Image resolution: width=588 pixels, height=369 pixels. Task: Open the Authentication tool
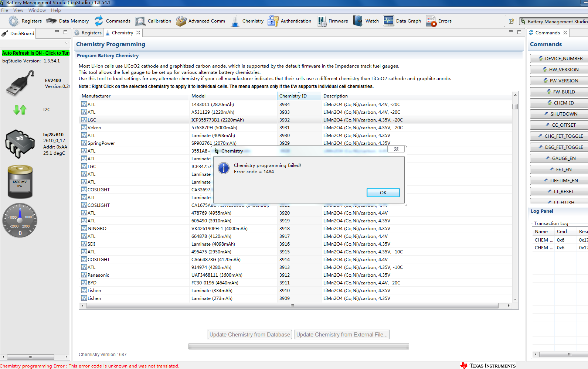[289, 21]
